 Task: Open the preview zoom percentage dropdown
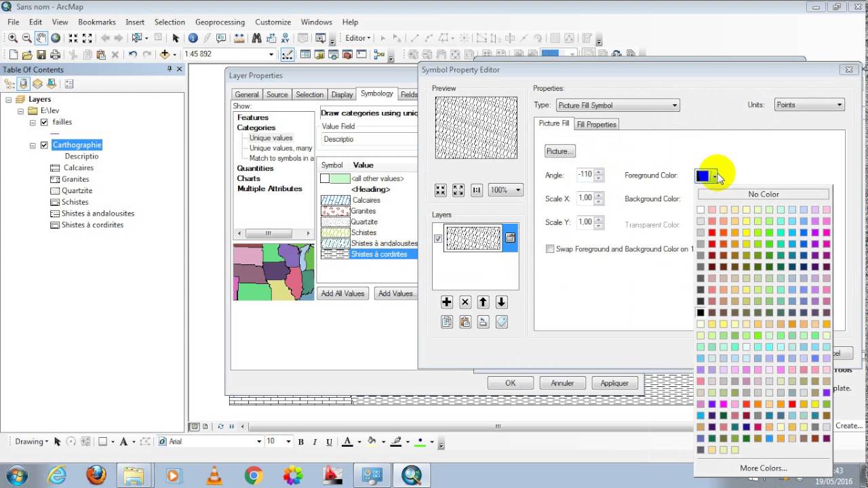[x=505, y=190]
